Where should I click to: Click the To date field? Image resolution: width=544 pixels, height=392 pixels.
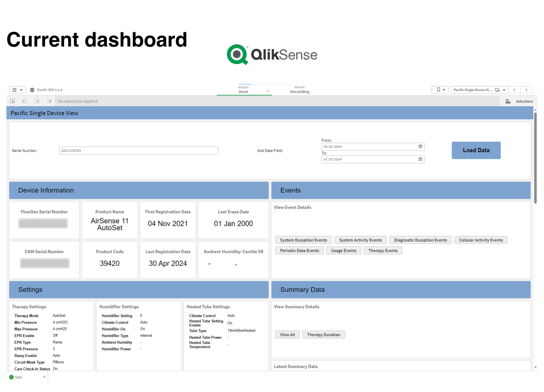pyautogui.click(x=373, y=159)
